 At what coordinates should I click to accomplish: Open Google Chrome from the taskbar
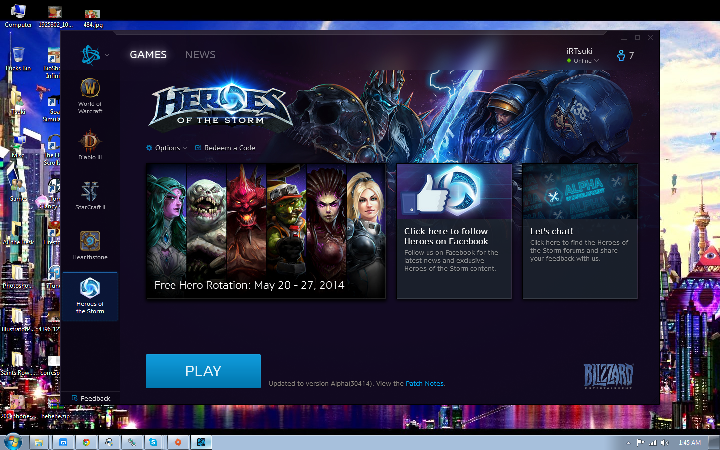click(86, 442)
